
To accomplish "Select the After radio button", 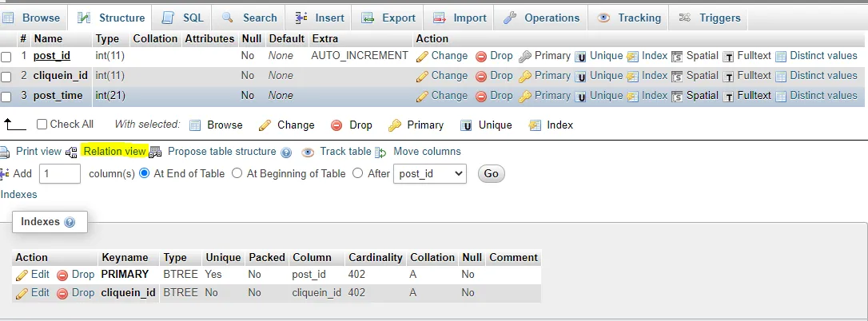I will 357,173.
